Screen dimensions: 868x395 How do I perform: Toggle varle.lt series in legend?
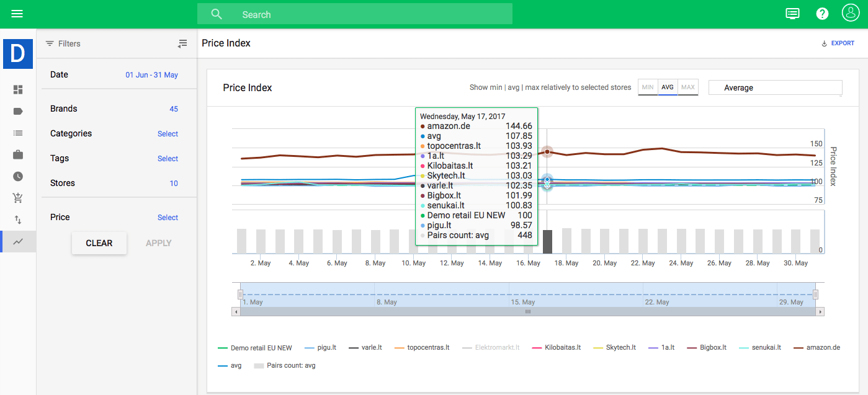point(365,348)
